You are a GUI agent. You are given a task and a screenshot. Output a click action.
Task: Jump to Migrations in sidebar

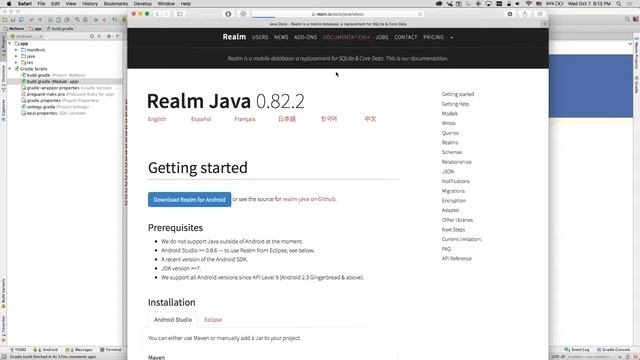click(453, 191)
